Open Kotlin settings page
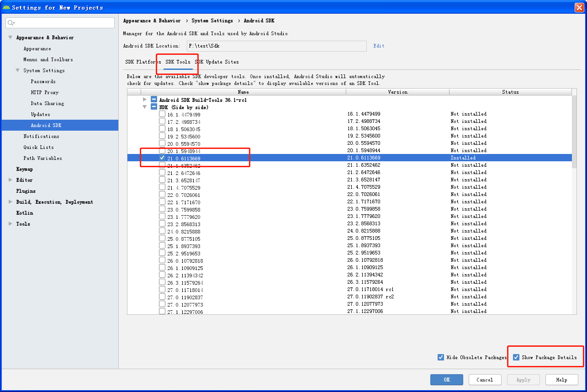Image resolution: width=587 pixels, height=392 pixels. [25, 213]
